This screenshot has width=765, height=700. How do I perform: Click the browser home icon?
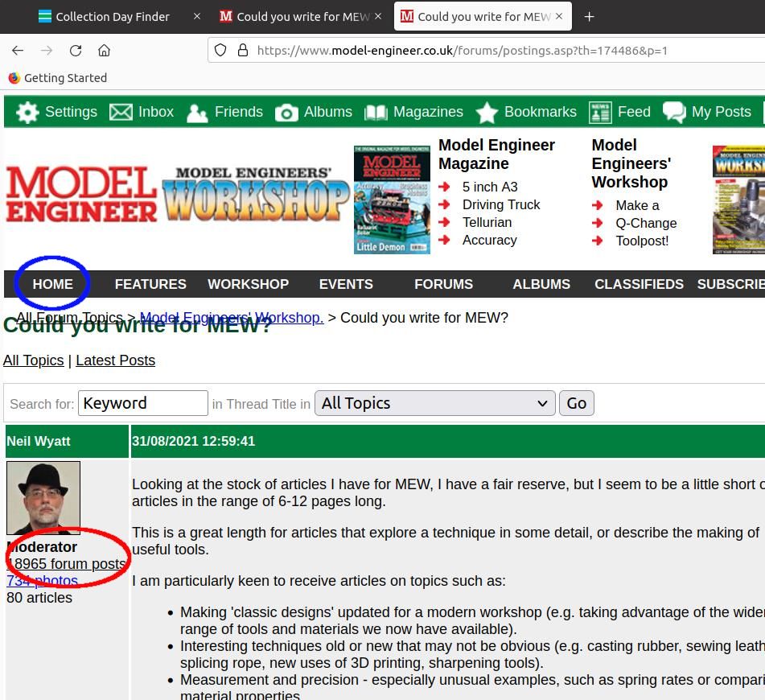[104, 50]
